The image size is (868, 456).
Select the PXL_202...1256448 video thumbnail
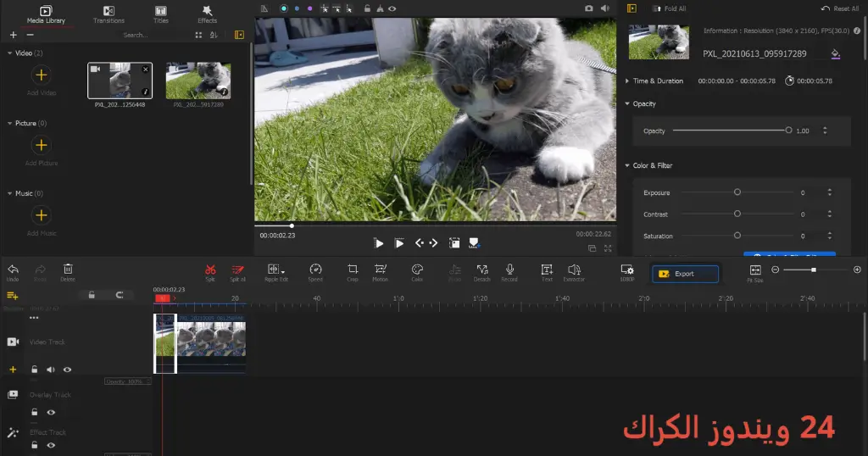coord(120,81)
